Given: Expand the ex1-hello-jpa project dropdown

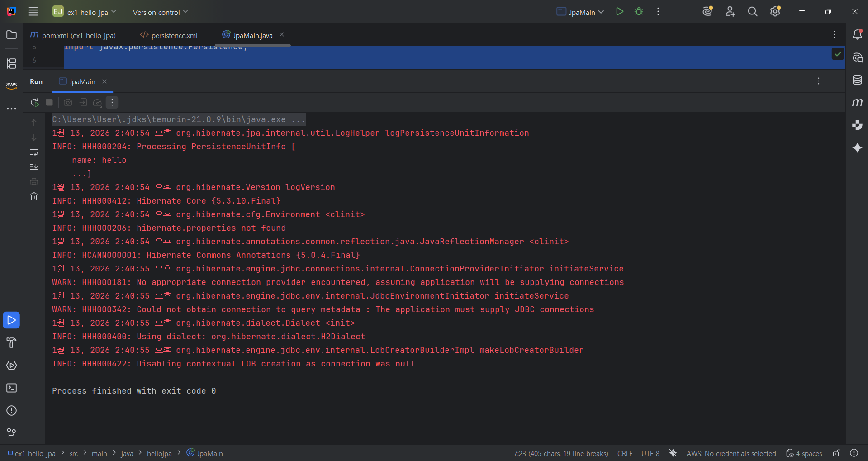Looking at the screenshot, I should pos(88,12).
